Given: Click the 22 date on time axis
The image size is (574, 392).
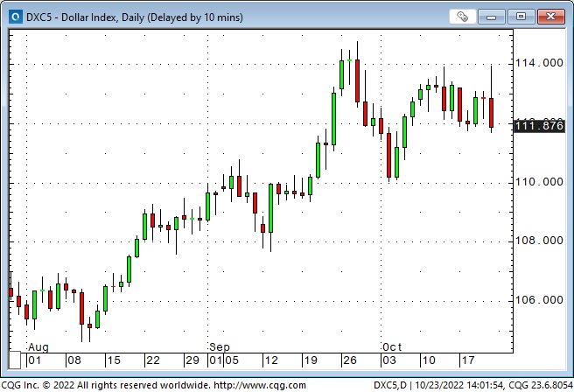Looking at the screenshot, I should point(153,360).
